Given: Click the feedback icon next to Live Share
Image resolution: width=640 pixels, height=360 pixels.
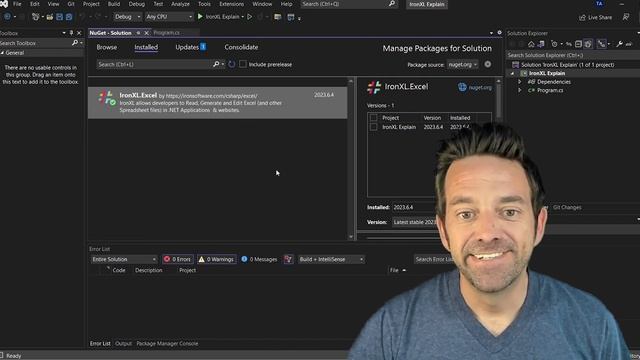Looking at the screenshot, I should pyautogui.click(x=626, y=17).
